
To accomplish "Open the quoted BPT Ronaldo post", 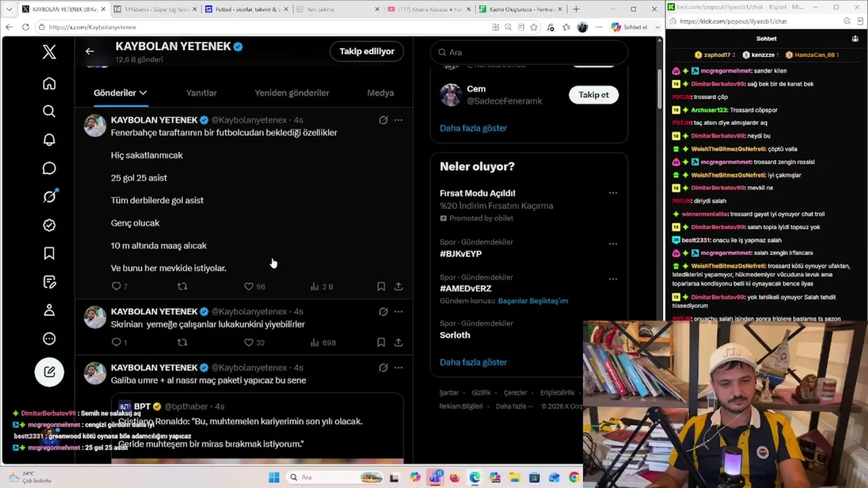I will 258,430.
